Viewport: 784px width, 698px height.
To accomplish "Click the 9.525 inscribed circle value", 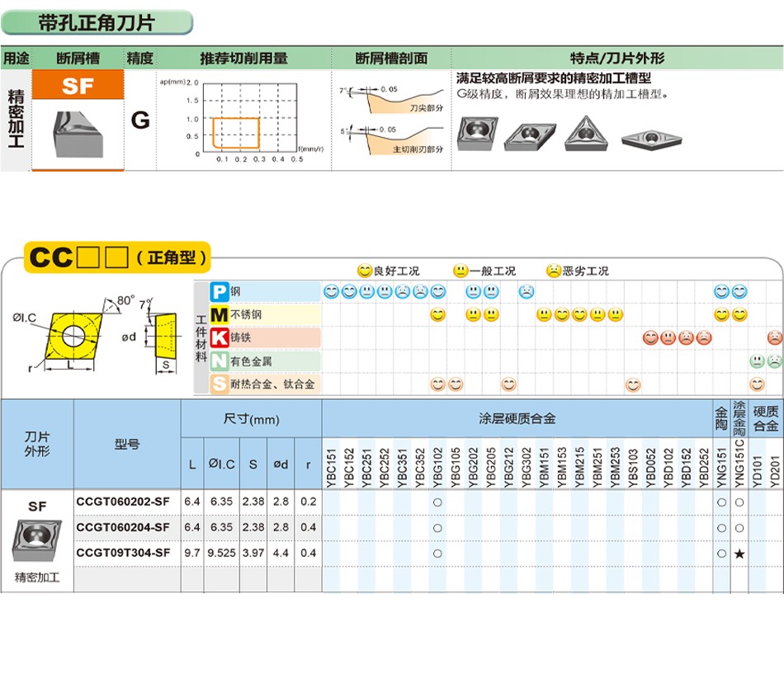I will [x=221, y=553].
